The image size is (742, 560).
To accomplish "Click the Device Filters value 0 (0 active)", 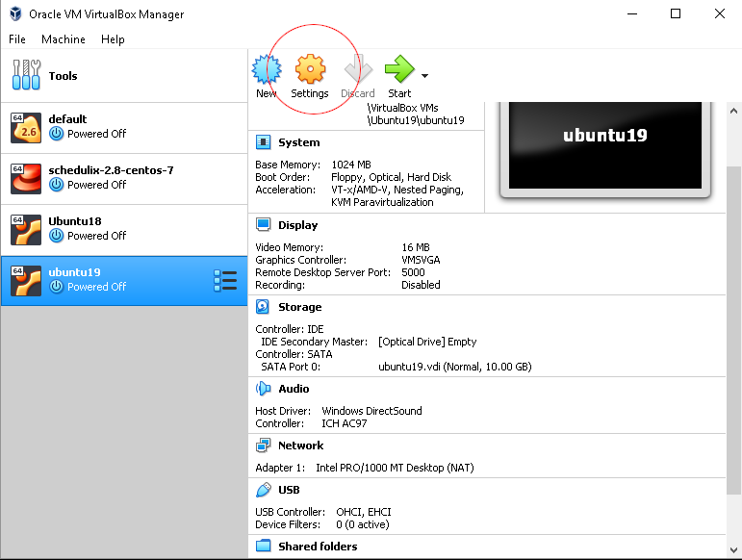I will 363,525.
